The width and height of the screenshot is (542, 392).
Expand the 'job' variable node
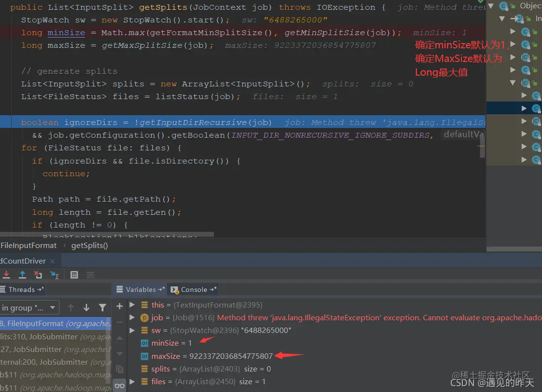tap(132, 317)
